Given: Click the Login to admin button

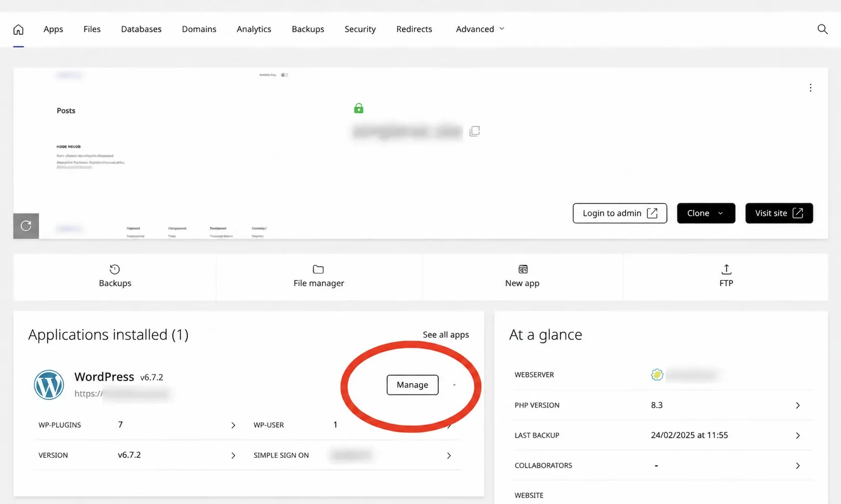Looking at the screenshot, I should tap(620, 213).
